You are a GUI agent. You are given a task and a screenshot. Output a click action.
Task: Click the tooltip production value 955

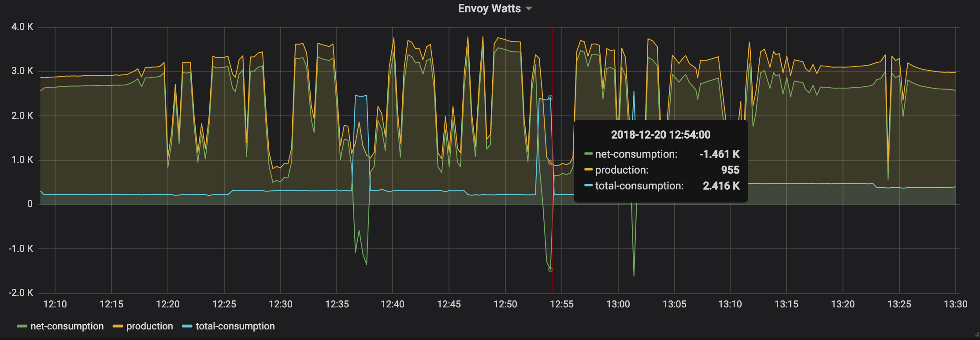click(x=730, y=170)
